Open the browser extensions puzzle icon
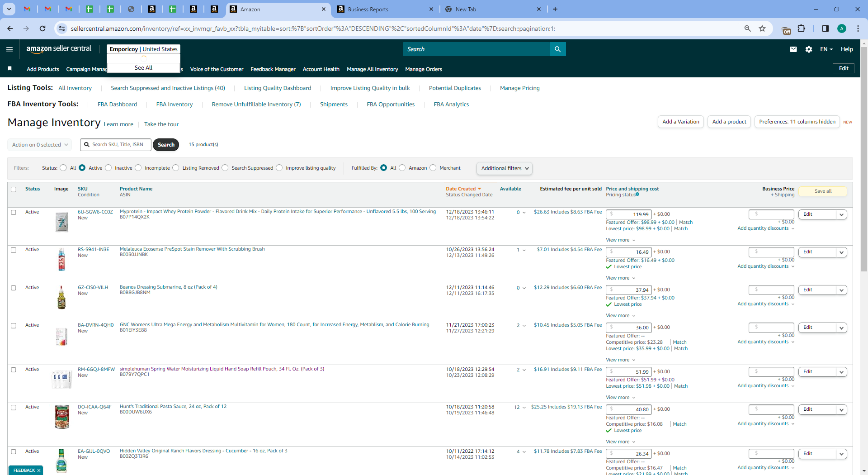Image resolution: width=868 pixels, height=475 pixels. point(802,28)
